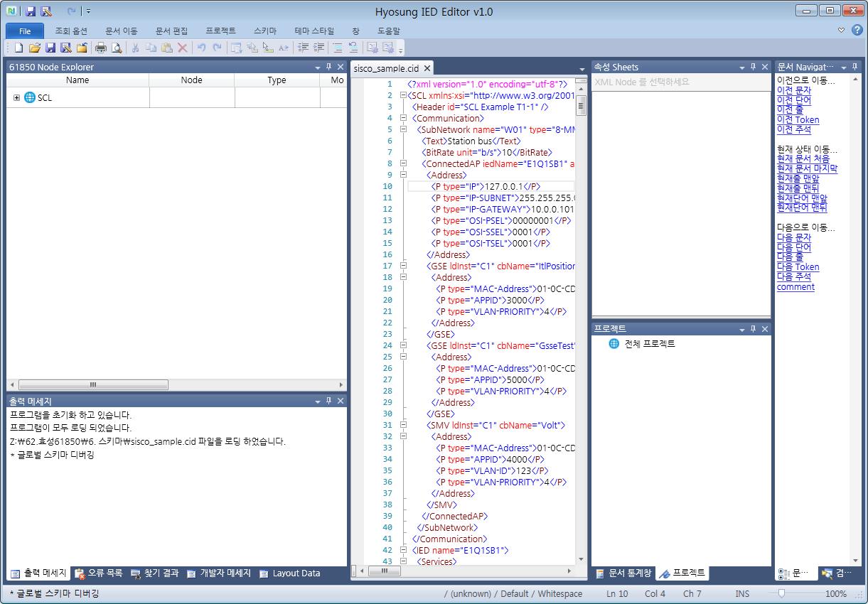The image size is (868, 604).
Task: Click the Name column header in Node Explorer
Action: [x=77, y=80]
